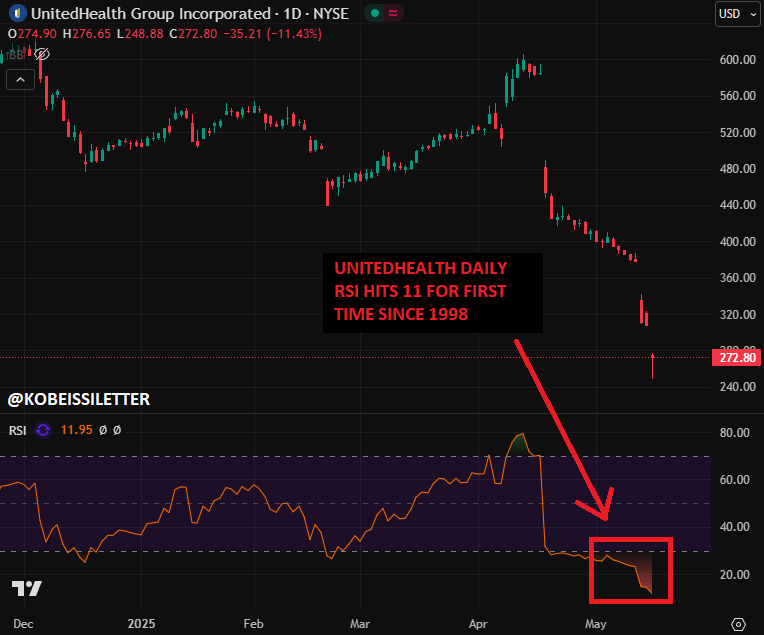Click the high value H276.65
Image resolution: width=764 pixels, height=635 pixels.
click(x=87, y=34)
